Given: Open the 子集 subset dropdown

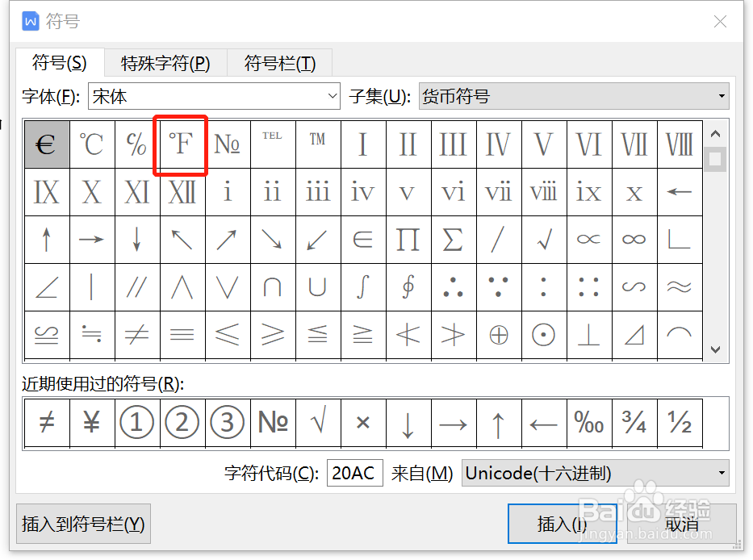Looking at the screenshot, I should [721, 95].
